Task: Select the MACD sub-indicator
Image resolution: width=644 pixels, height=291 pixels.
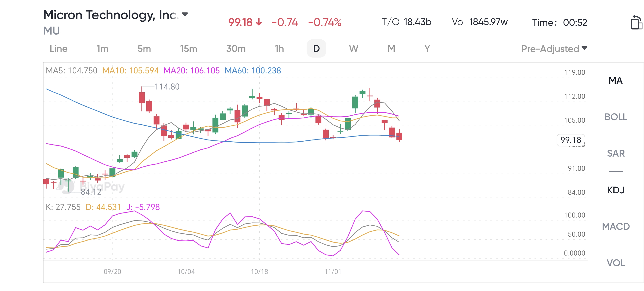Action: click(616, 227)
